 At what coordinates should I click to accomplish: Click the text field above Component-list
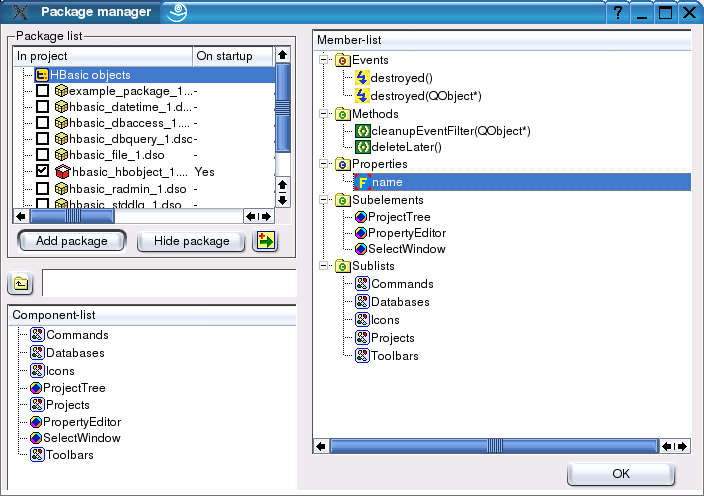(168, 283)
